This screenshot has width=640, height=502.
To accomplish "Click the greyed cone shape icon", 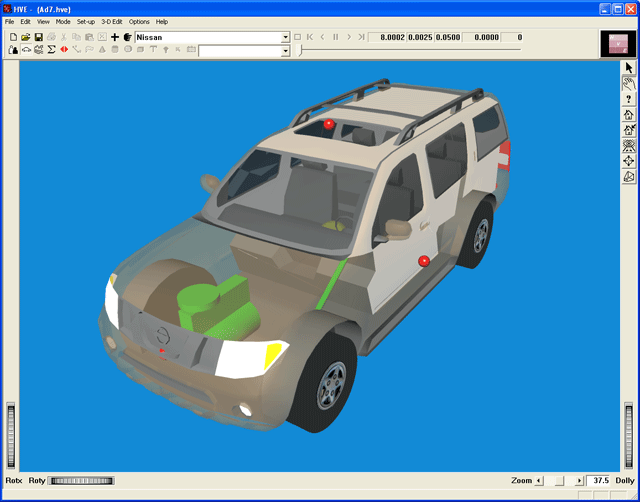I will tap(102, 50).
